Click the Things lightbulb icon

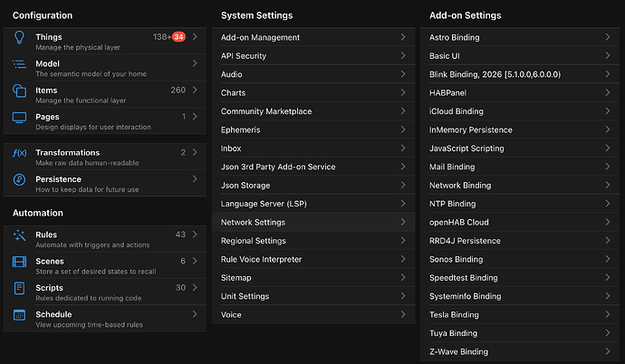(19, 41)
